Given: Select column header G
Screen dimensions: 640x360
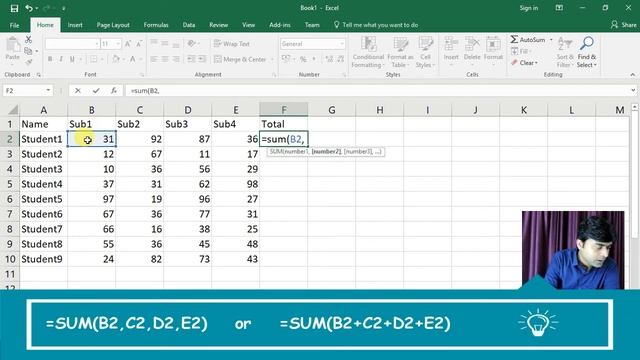Looking at the screenshot, I should pos(332,110).
